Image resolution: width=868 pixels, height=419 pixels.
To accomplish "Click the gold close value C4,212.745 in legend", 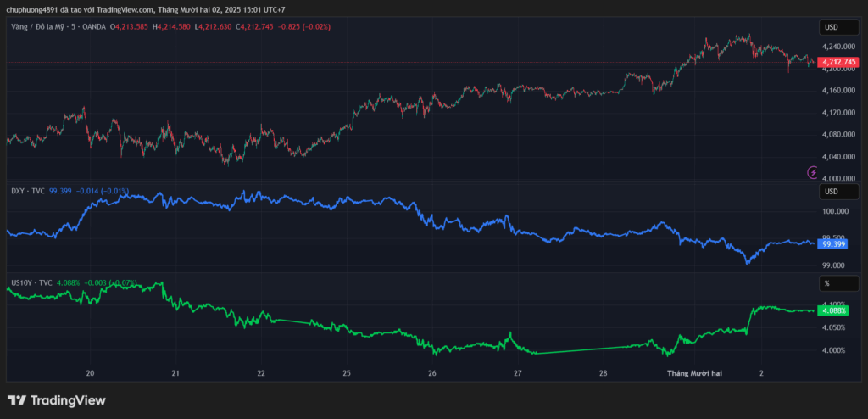I will (257, 27).
